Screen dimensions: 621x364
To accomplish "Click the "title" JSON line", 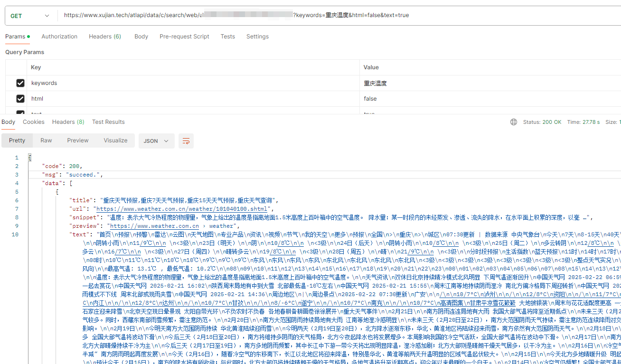I will point(175,200).
